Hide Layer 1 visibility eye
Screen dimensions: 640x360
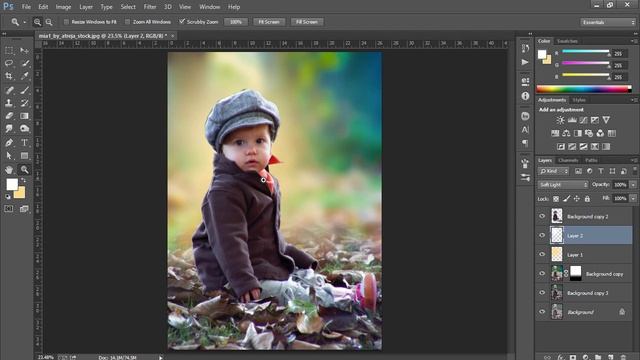(542, 254)
